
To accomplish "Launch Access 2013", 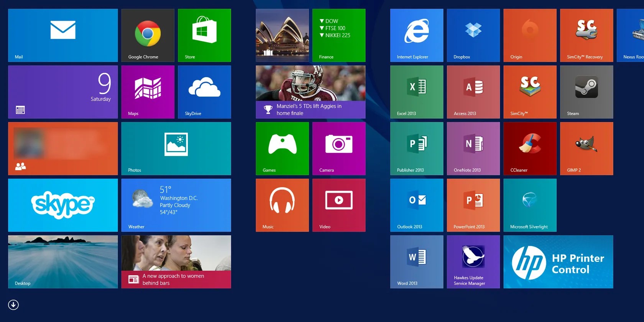I will tap(473, 92).
